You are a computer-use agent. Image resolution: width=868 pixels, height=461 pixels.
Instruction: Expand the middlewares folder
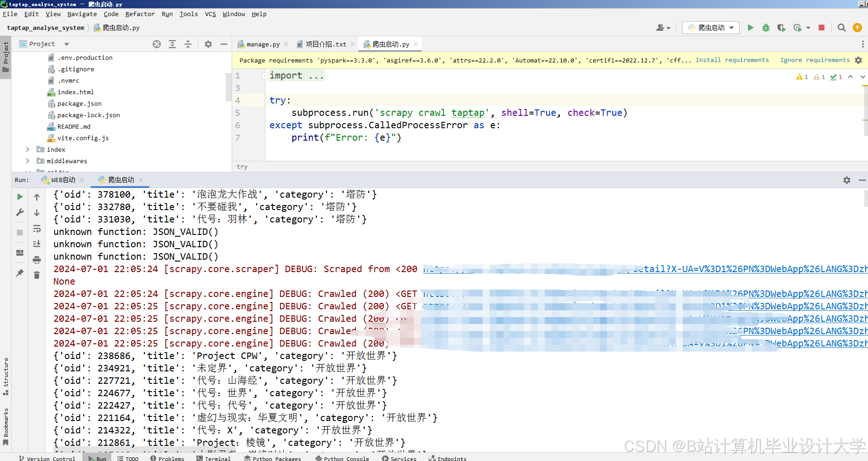[28, 160]
